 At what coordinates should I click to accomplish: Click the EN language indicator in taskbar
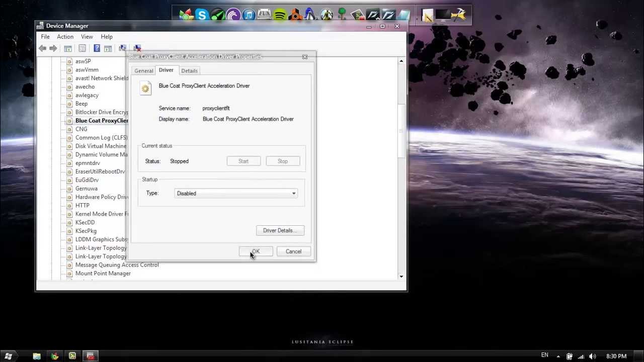[x=544, y=355]
